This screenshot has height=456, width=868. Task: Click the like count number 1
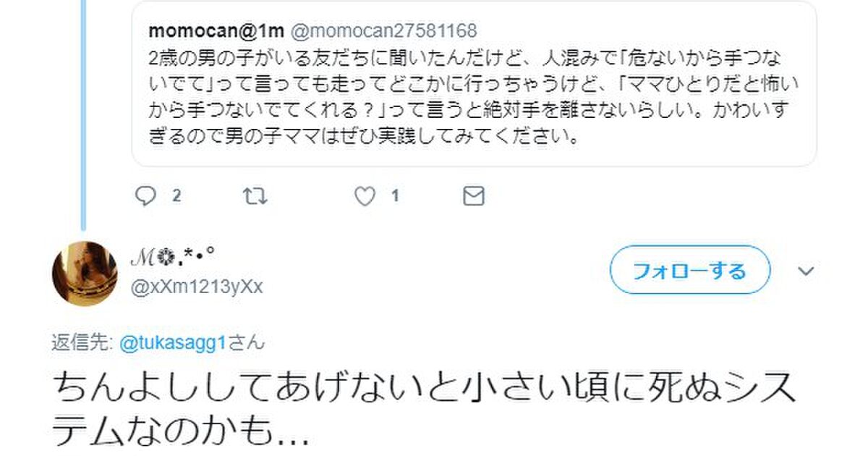click(x=395, y=196)
